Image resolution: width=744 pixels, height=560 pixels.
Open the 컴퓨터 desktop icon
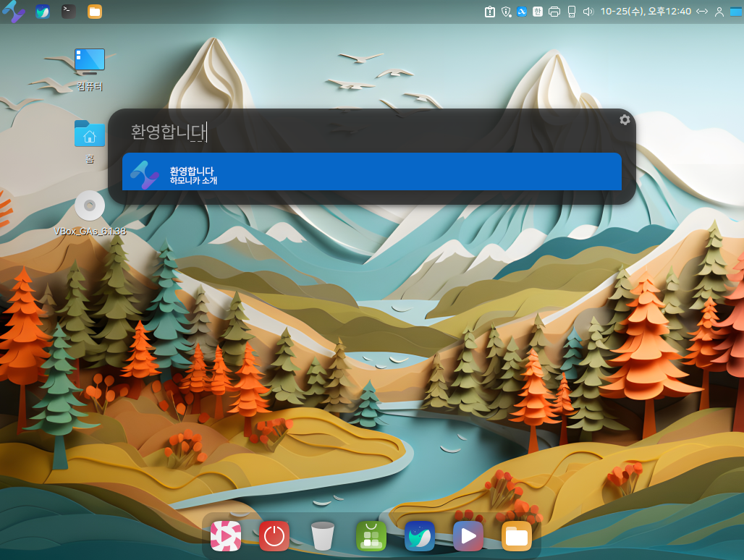[x=90, y=62]
